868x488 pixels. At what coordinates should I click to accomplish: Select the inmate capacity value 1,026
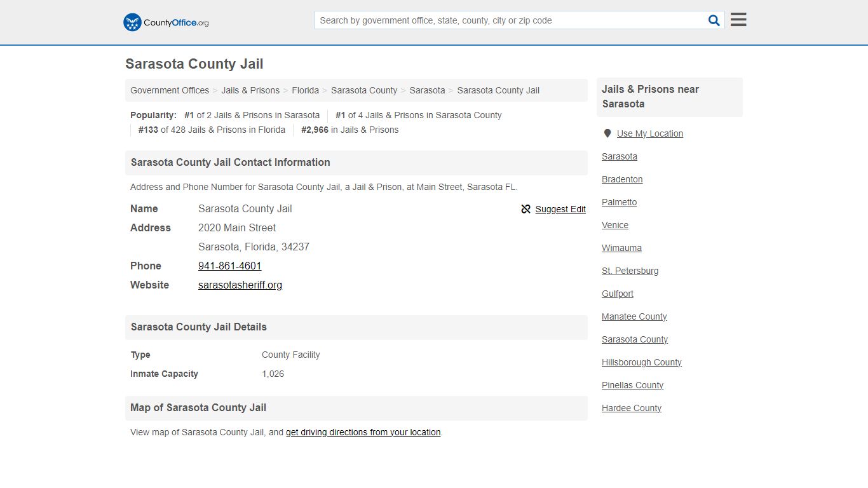[x=273, y=374]
